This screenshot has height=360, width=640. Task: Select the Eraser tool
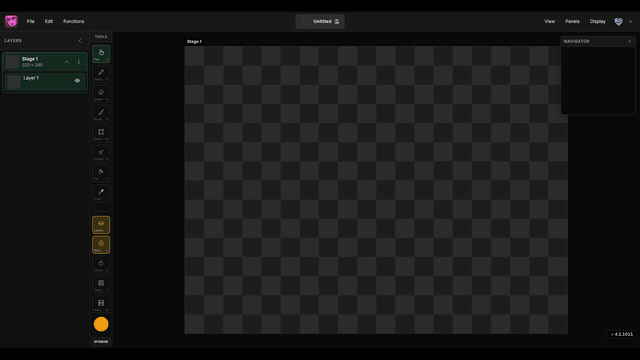pyautogui.click(x=101, y=94)
